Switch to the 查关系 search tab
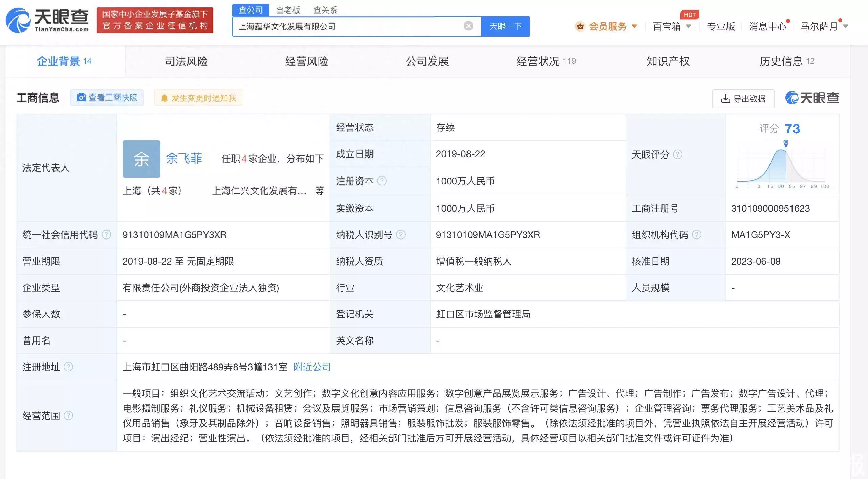Viewport: 868px width, 479px height. tap(325, 10)
